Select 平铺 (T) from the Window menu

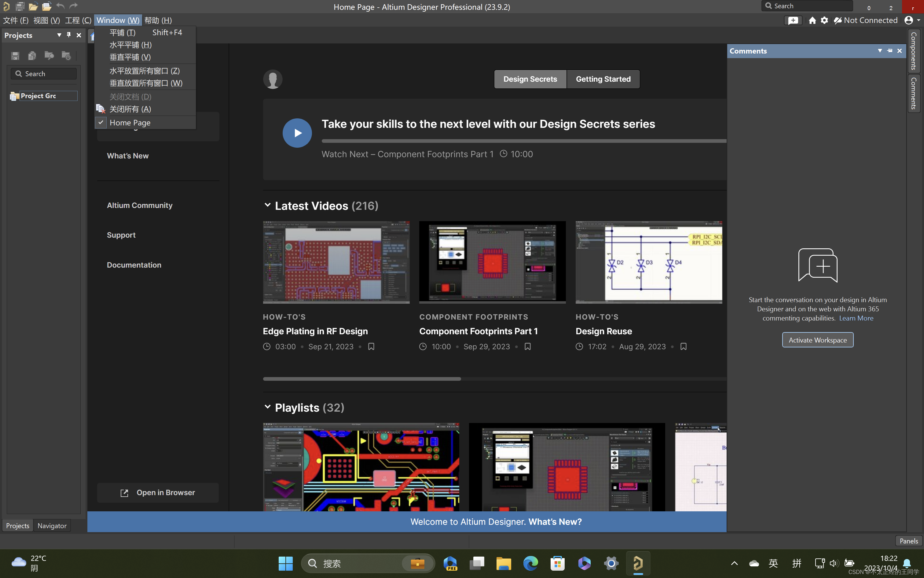coord(145,32)
